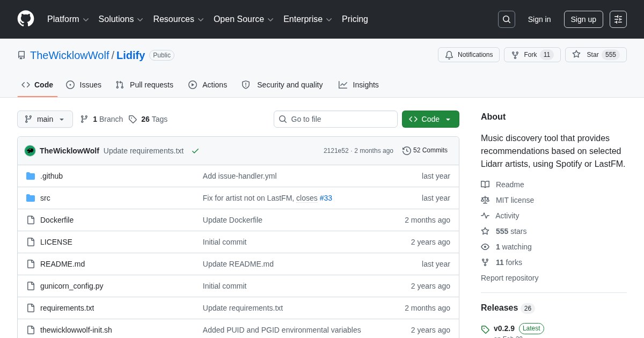
Task: Click the history clock icon beside 52 Commits
Action: 407,151
